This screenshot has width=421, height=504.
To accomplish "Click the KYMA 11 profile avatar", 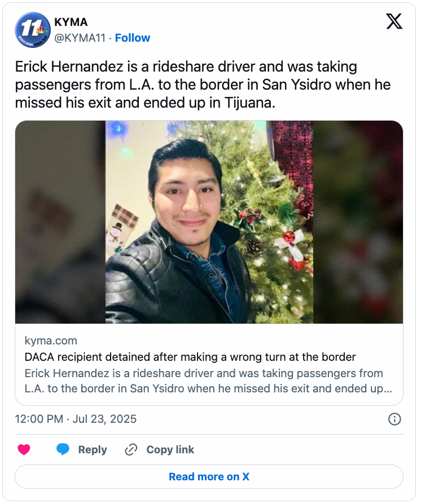I will pyautogui.click(x=33, y=29).
